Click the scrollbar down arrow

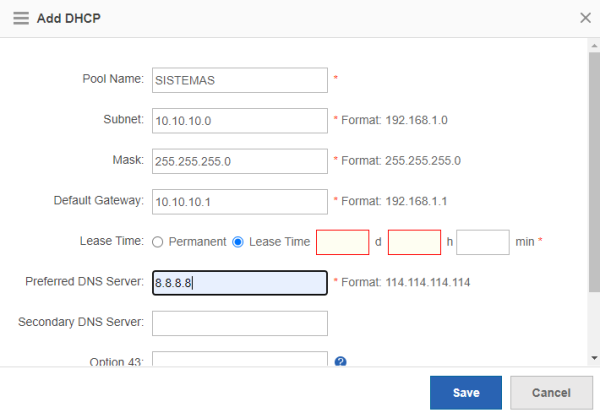(594, 358)
